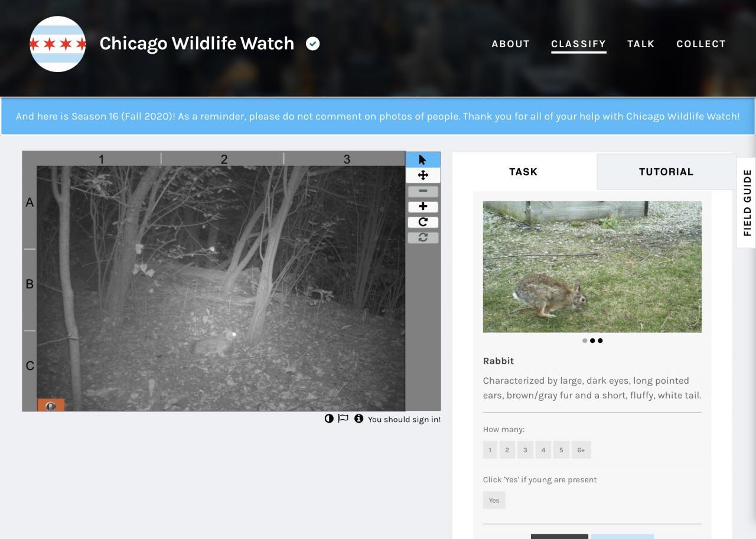This screenshot has height=539, width=756.
Task: Click the 'Rabbit' species heading
Action: click(x=498, y=361)
